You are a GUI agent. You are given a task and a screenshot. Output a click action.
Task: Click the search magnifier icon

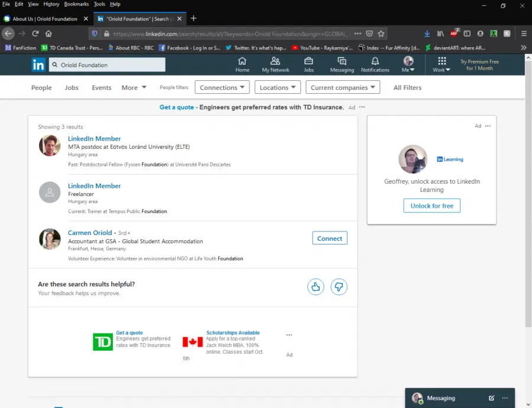[54, 65]
